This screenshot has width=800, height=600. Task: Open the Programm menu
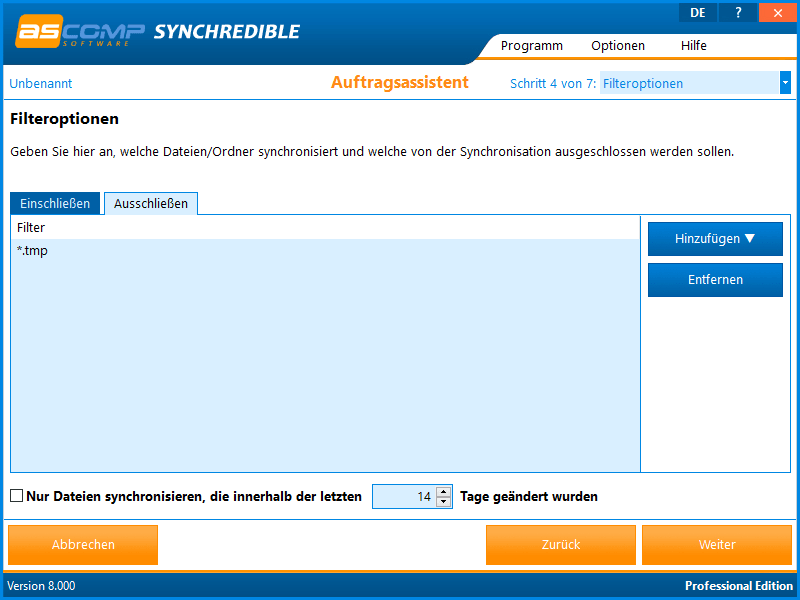[531, 45]
